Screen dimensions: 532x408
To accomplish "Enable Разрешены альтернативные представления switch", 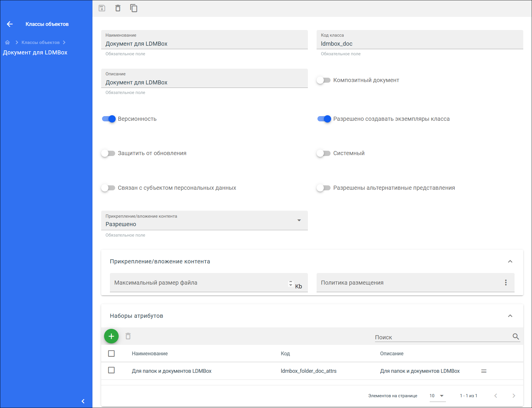I will [324, 188].
